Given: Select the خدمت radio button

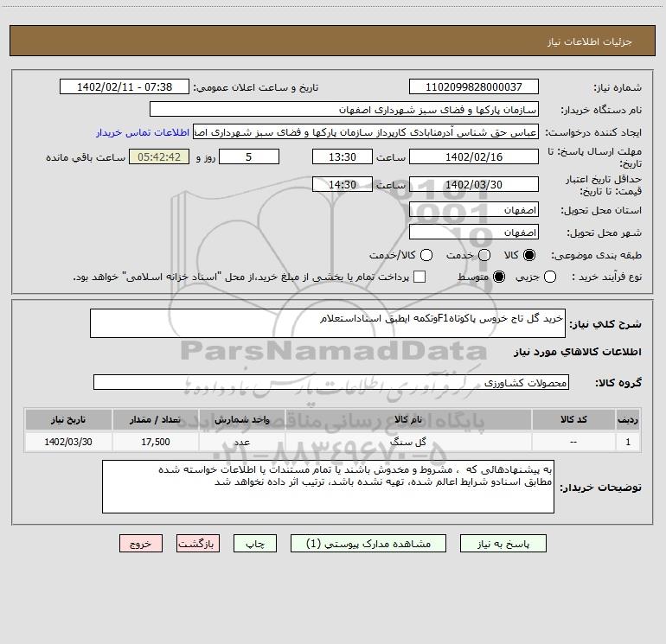Looking at the screenshot, I should coord(484,255).
